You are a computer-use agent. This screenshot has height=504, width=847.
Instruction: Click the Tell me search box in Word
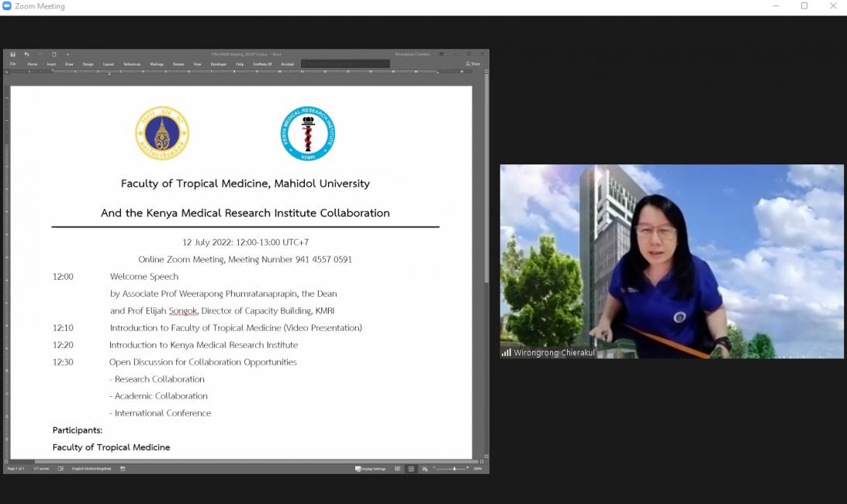[345, 64]
